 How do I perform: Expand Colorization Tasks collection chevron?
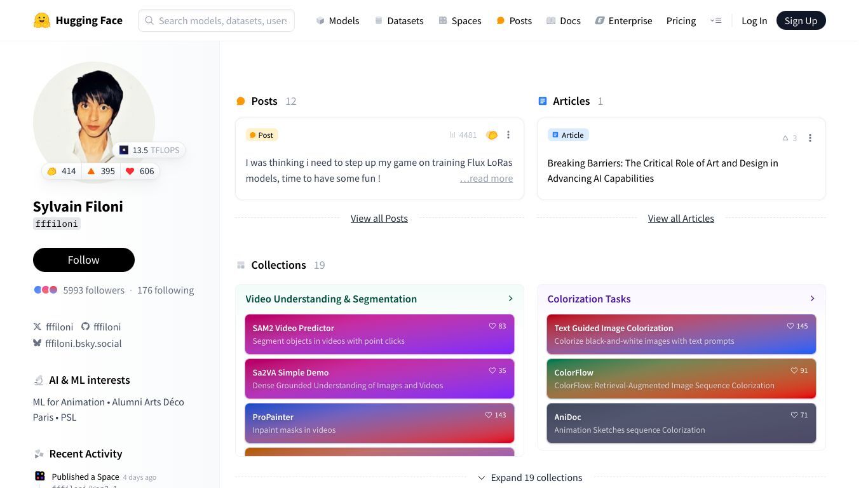(x=812, y=299)
